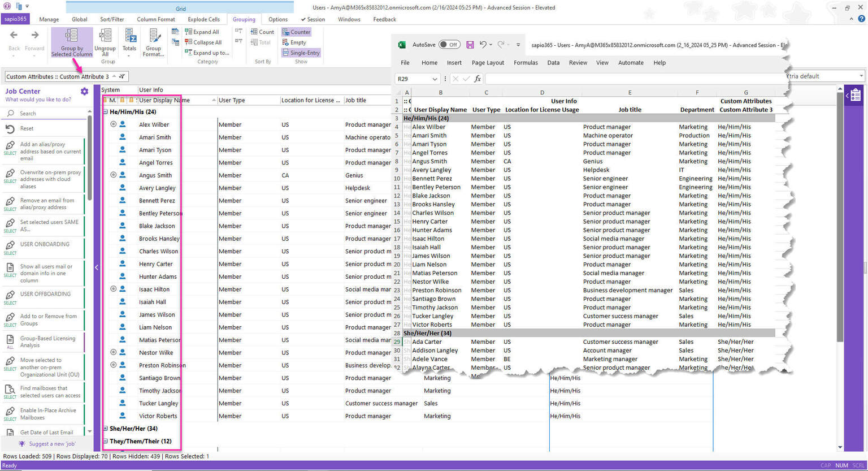868x471 pixels.
Task: Click the Count sort-by icon
Action: pos(254,32)
